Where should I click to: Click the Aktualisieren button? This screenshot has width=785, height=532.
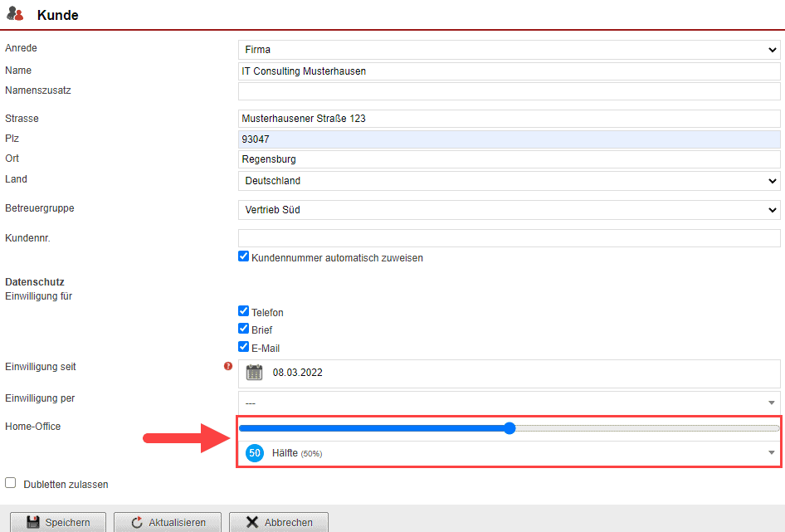pos(168,522)
